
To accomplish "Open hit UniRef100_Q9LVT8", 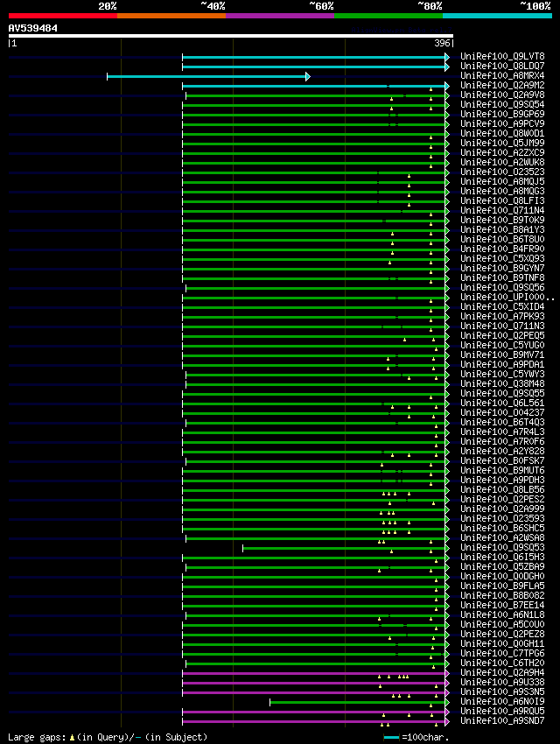I will pos(502,57).
